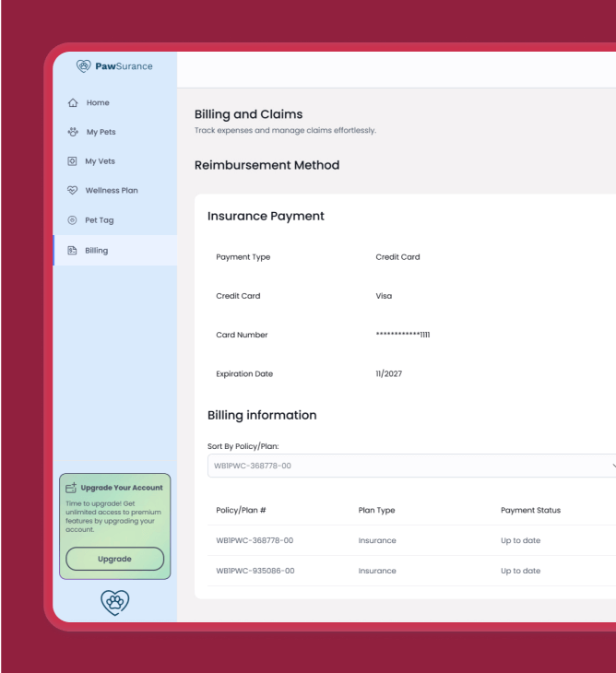Click the Visa card value
This screenshot has width=616, height=673.
[384, 296]
